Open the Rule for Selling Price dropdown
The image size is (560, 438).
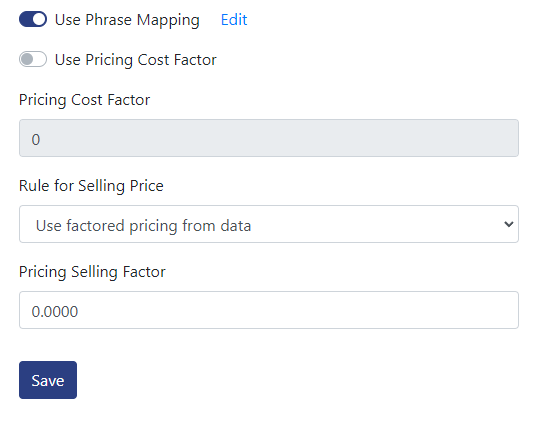269,224
